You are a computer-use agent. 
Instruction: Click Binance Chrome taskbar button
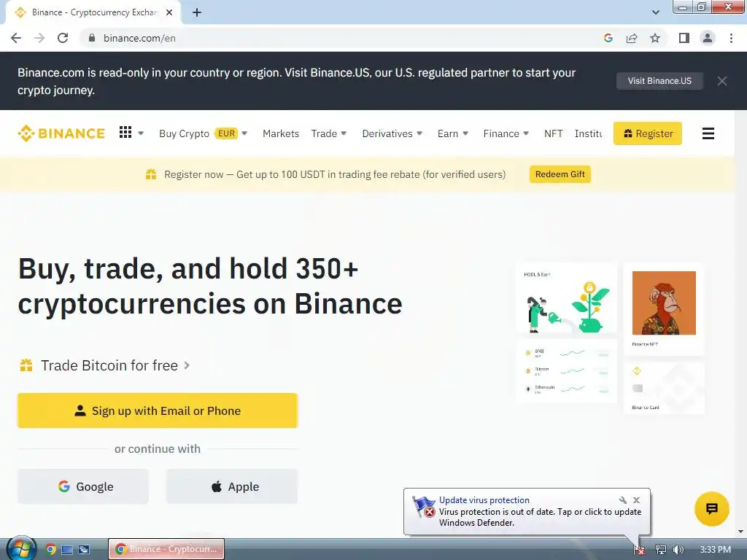(x=166, y=549)
